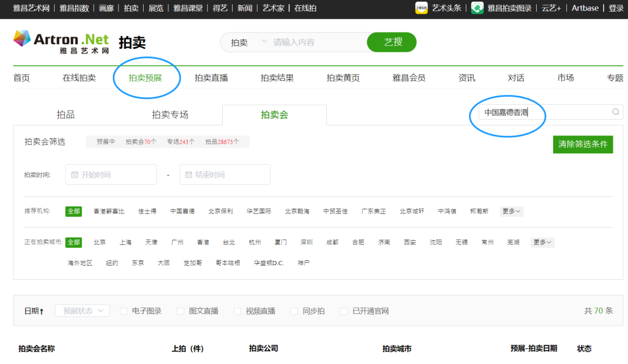The image size is (628, 364).
Task: Open 雅昌指数 in top bar
Action: point(74,8)
